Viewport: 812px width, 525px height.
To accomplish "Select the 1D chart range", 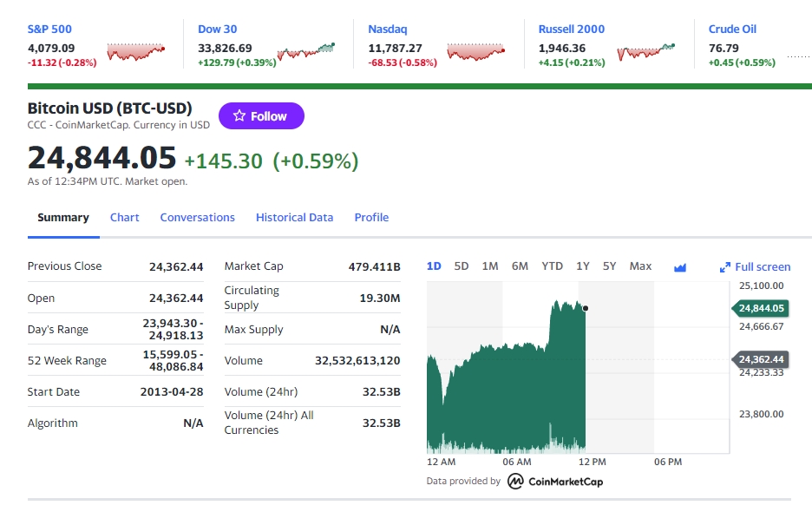I will [x=434, y=266].
